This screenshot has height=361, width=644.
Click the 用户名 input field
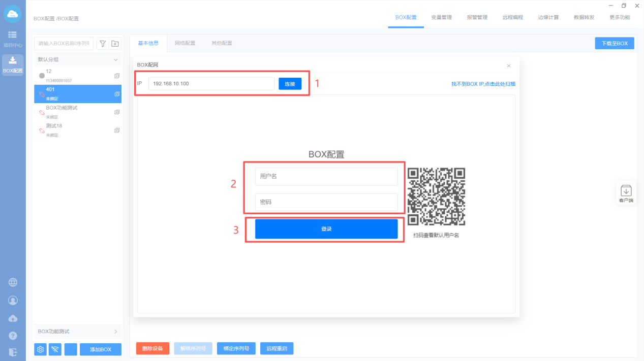pyautogui.click(x=326, y=177)
